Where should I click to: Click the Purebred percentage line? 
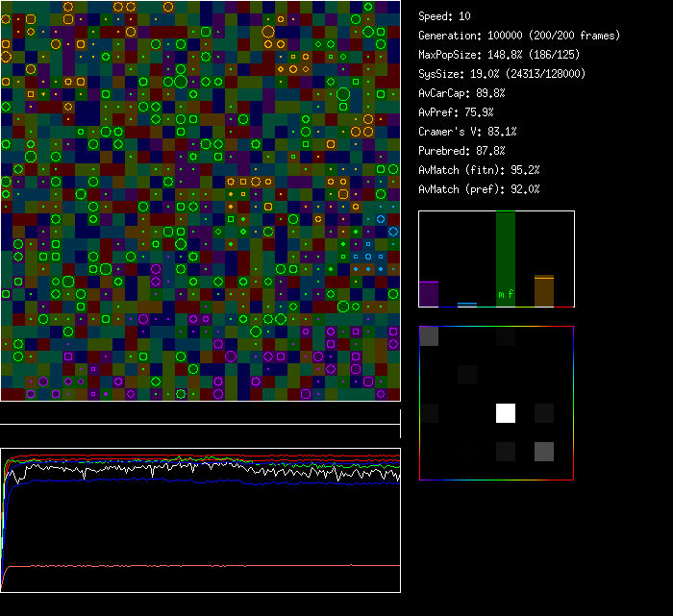pos(461,151)
